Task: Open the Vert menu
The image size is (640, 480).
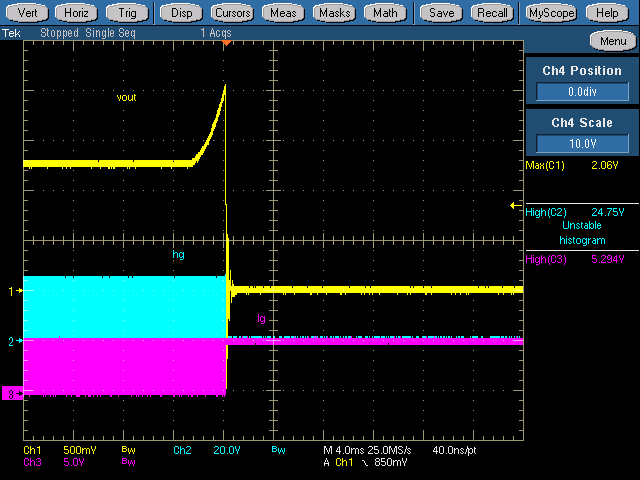Action: tap(28, 13)
